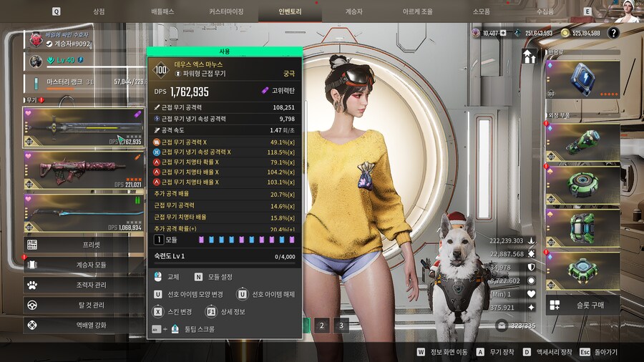This screenshot has width=644, height=362.
Task: Click the reactor item slot
Action: click(582, 79)
